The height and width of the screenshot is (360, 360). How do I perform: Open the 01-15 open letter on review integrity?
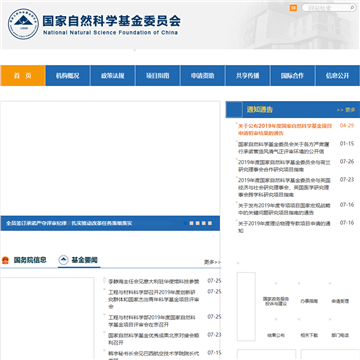click(x=284, y=148)
